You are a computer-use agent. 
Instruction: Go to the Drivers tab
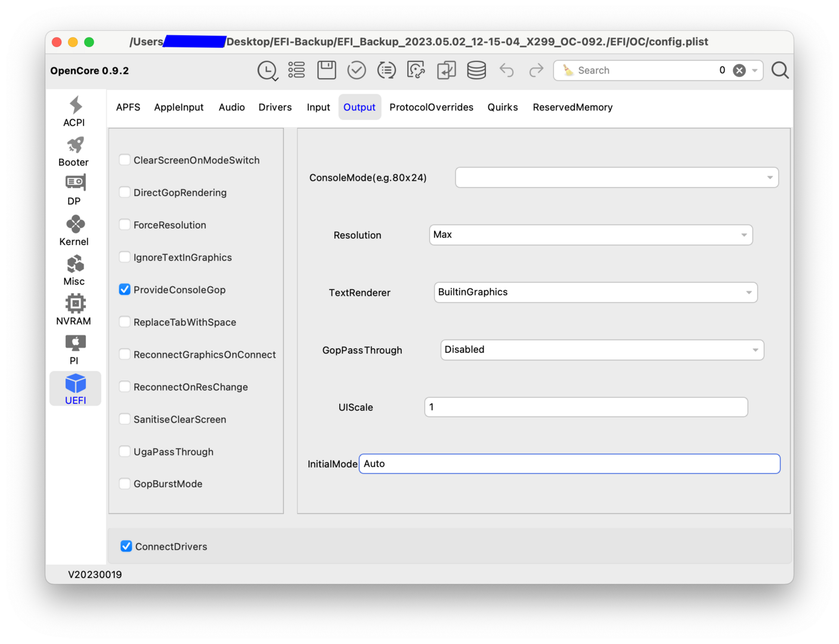coord(275,107)
